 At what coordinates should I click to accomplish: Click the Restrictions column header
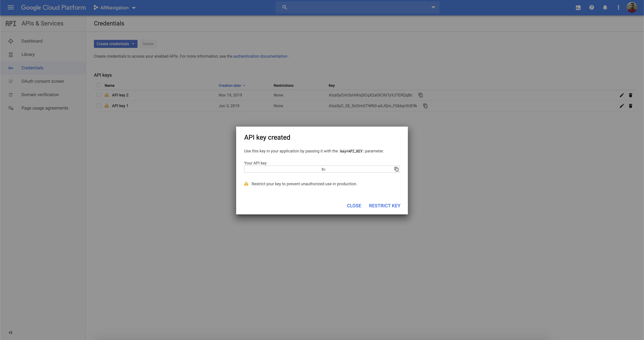point(283,85)
